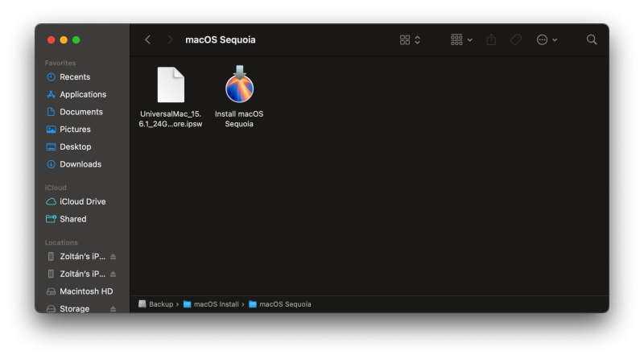This screenshot has width=644, height=359.
Task: Click Backup in the path bar
Action: click(x=156, y=304)
